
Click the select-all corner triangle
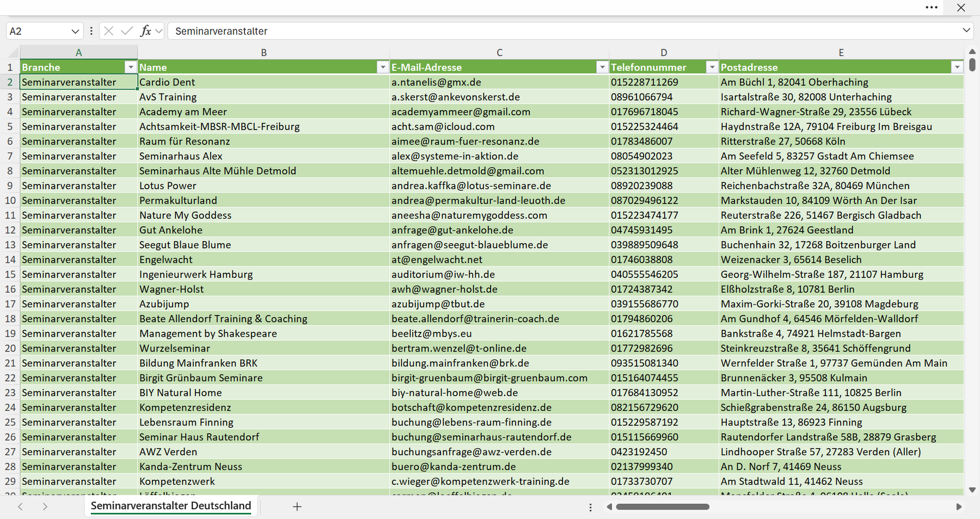[x=13, y=53]
